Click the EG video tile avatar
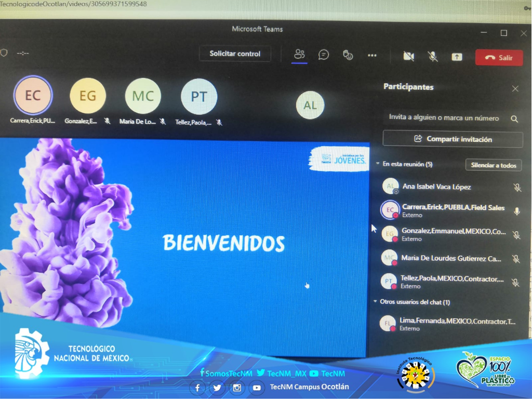The width and height of the screenshot is (532, 399). 88,96
